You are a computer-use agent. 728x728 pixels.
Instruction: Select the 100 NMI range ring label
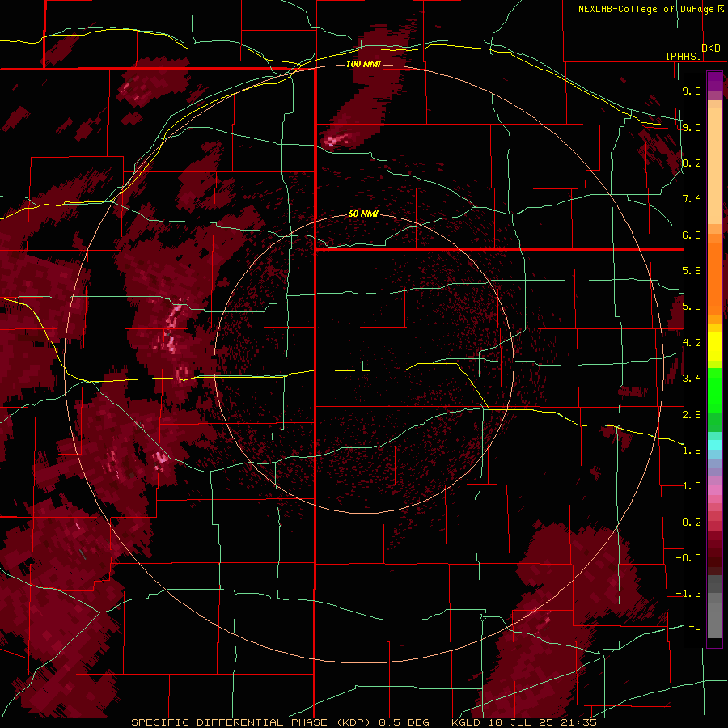(363, 64)
